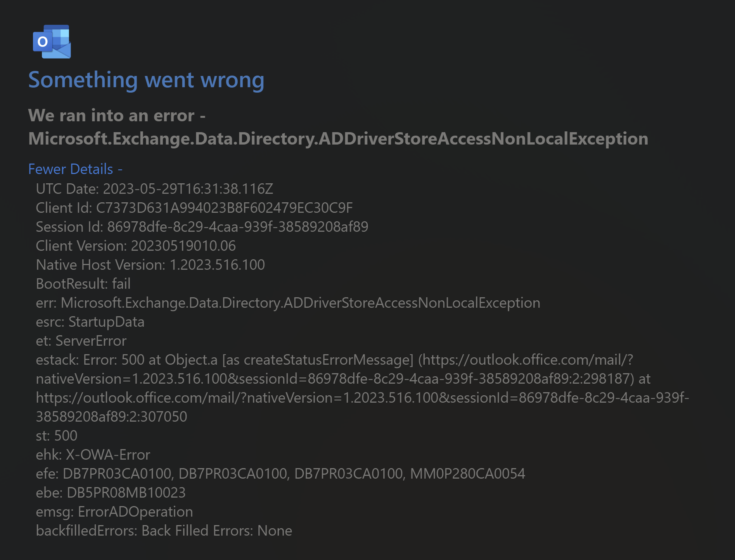Click the BootResult fail entry
Image resolution: width=735 pixels, height=560 pixels.
[83, 283]
